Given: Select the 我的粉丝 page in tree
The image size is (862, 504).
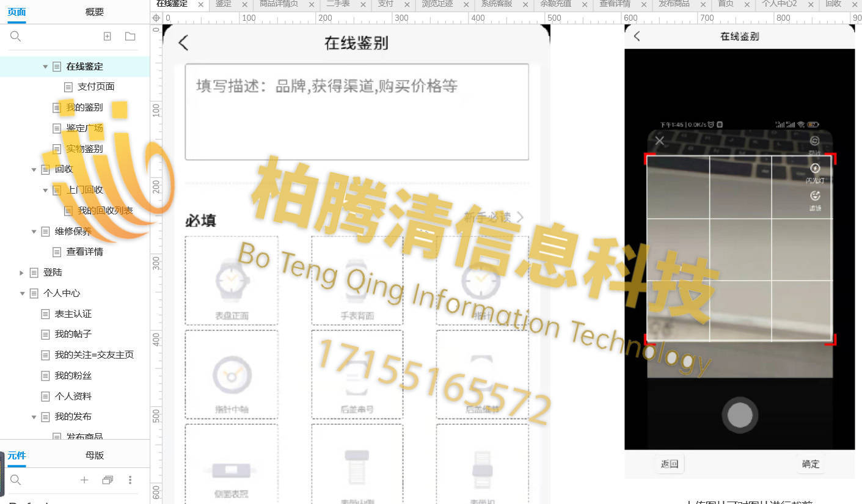Looking at the screenshot, I should [x=73, y=376].
